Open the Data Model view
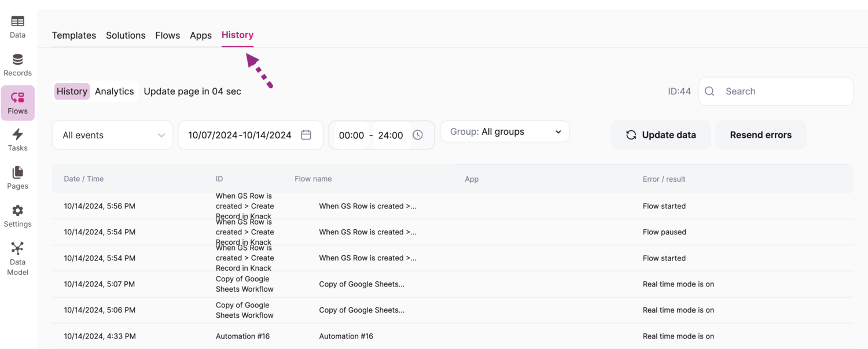 tap(17, 259)
